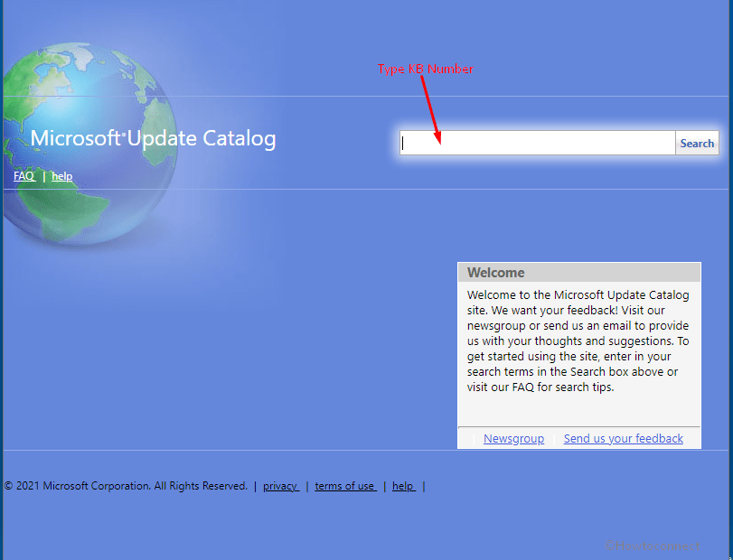The height and width of the screenshot is (560, 733).
Task: Open the help link beside FAQ
Action: point(61,176)
